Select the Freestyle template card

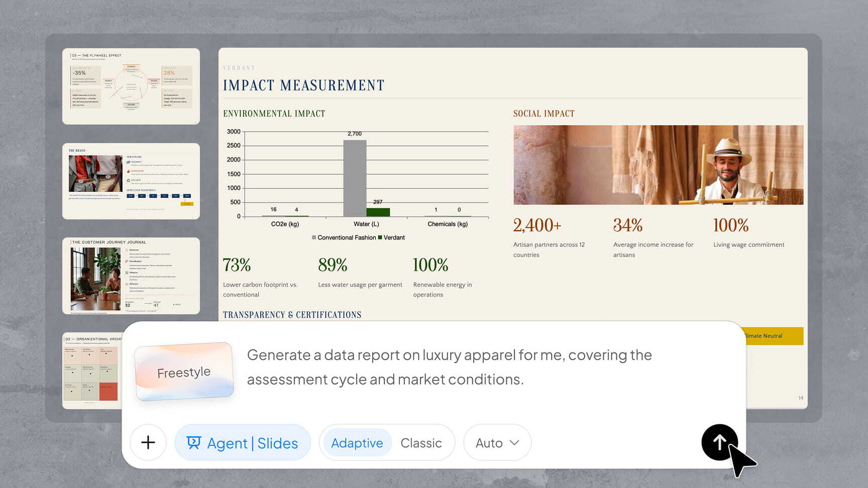184,372
